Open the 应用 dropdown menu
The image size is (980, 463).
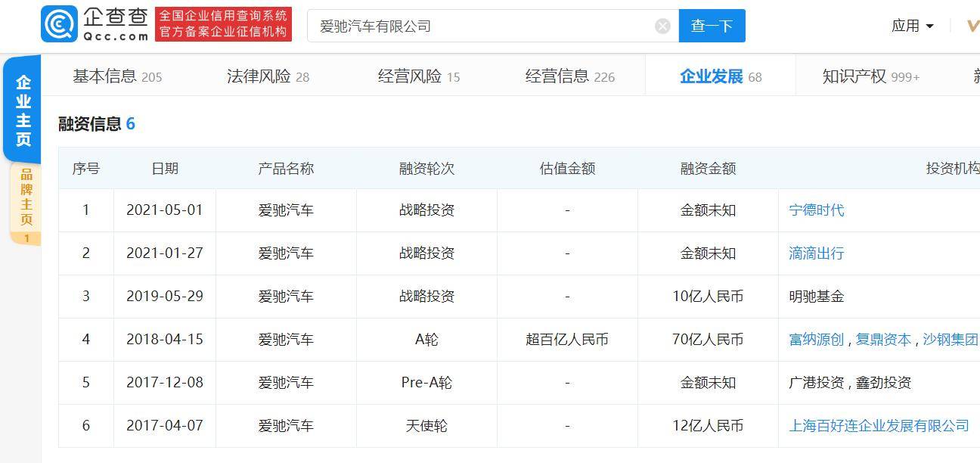913,26
